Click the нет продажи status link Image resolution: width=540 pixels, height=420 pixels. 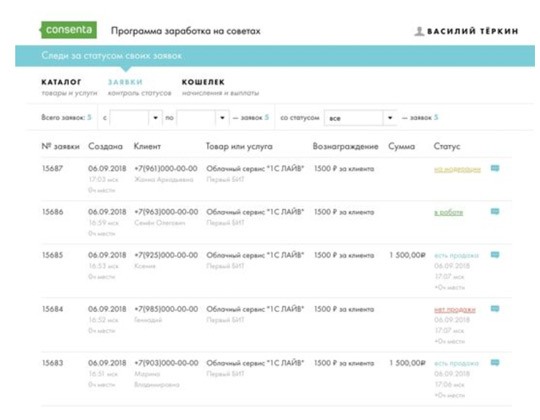455,309
